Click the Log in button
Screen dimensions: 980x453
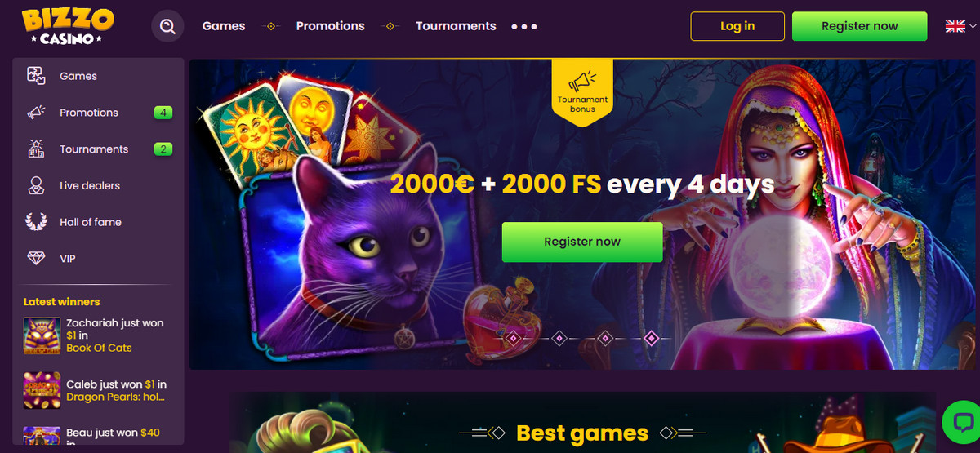(x=737, y=26)
